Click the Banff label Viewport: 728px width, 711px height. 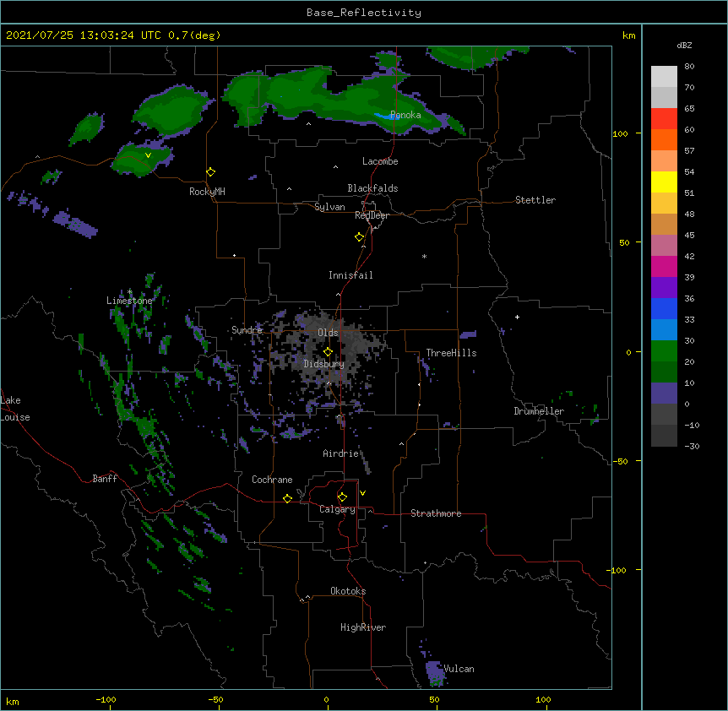105,479
